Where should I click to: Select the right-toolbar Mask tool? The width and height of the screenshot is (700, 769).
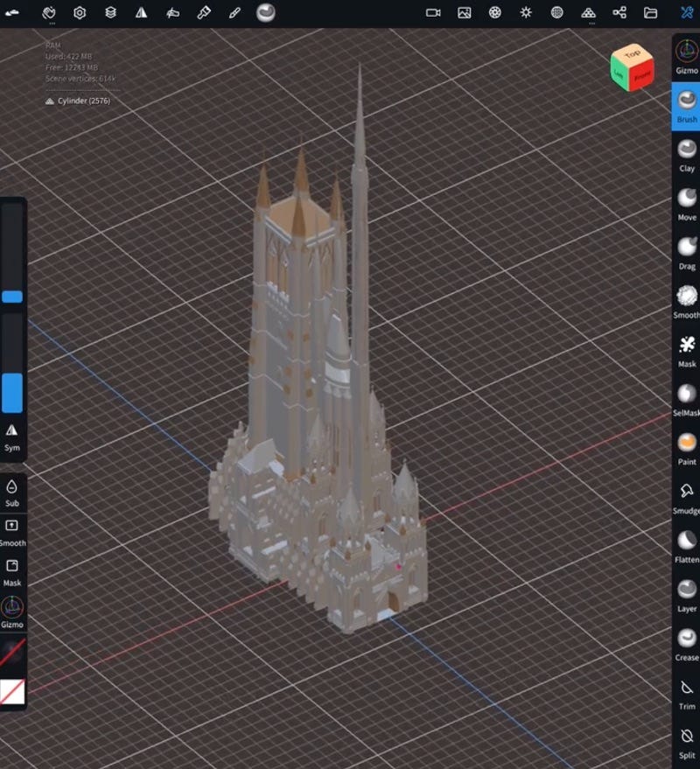click(687, 351)
